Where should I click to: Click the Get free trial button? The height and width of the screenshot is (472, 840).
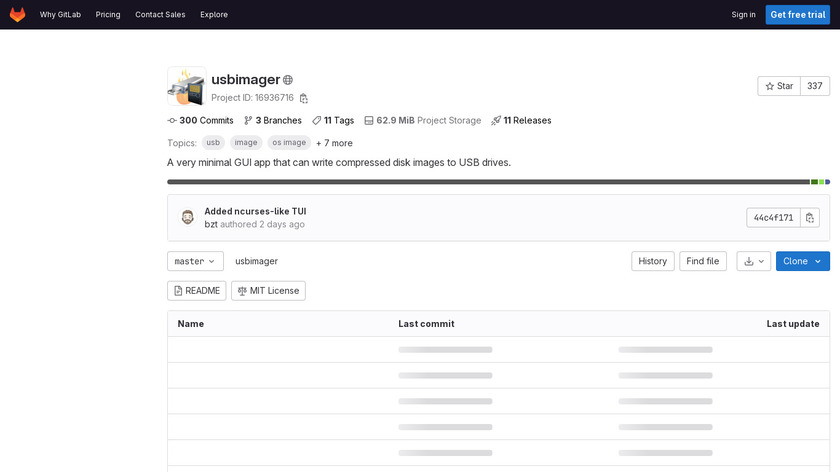click(798, 14)
